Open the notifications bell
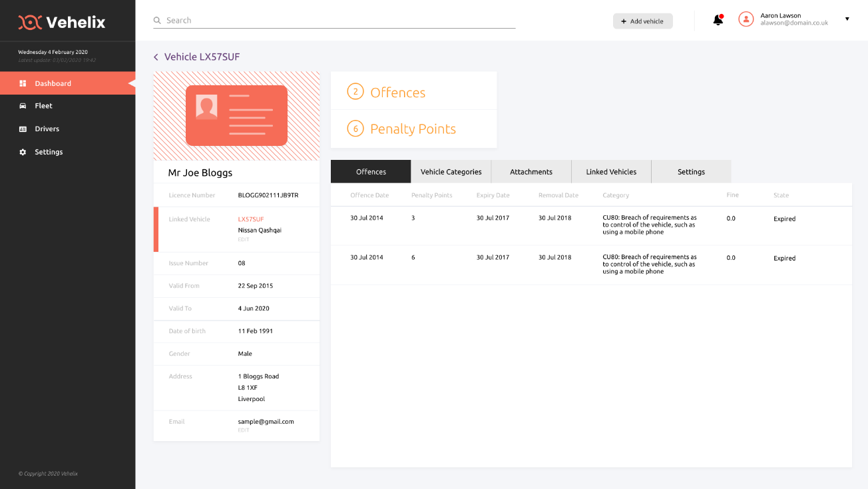This screenshot has height=489, width=868. tap(718, 20)
